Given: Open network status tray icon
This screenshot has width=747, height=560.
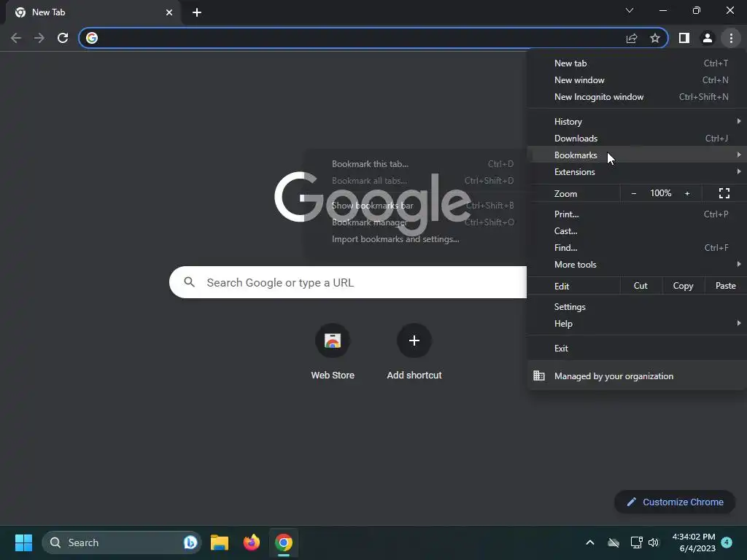Looking at the screenshot, I should coord(636,542).
